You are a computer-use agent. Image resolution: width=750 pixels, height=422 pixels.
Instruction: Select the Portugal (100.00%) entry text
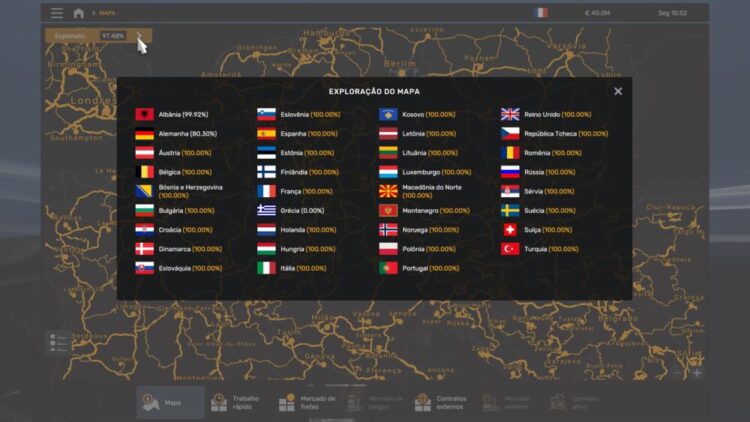pos(430,268)
